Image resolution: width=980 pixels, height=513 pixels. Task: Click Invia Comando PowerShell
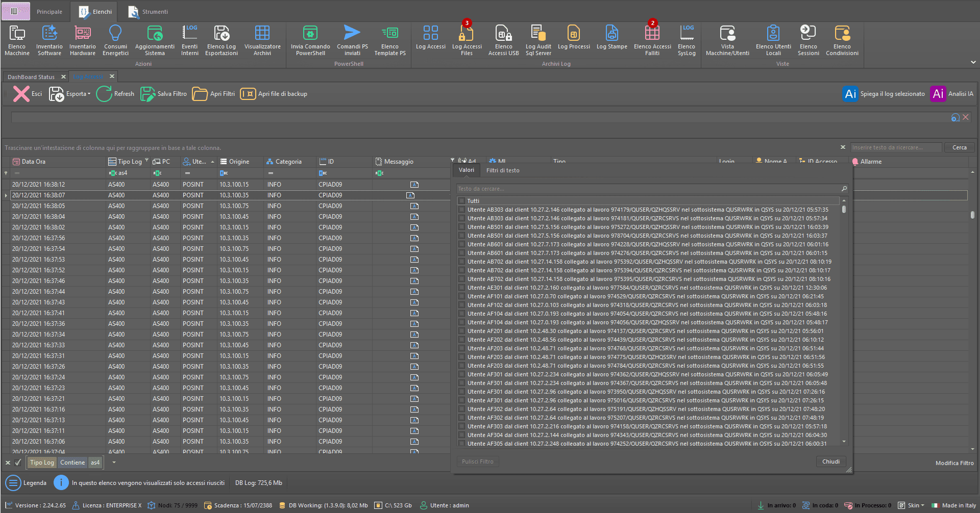[x=310, y=40]
